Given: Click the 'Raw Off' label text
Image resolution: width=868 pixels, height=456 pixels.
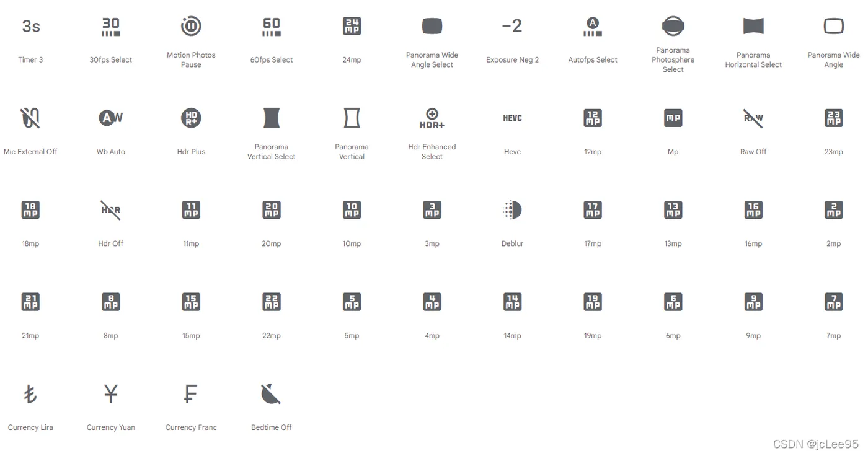Looking at the screenshot, I should click(x=753, y=152).
